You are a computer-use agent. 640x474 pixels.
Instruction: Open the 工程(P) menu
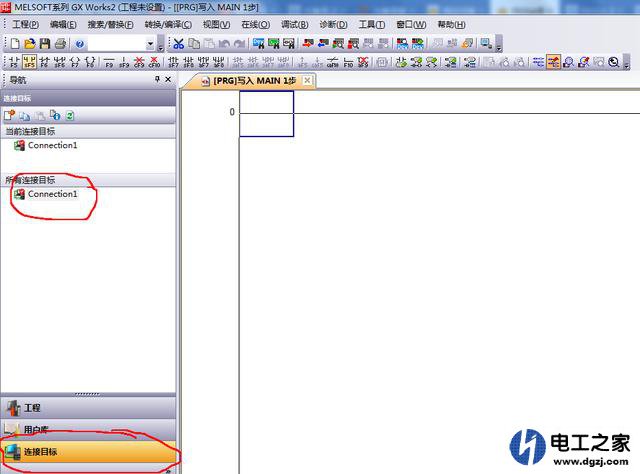tap(25, 25)
